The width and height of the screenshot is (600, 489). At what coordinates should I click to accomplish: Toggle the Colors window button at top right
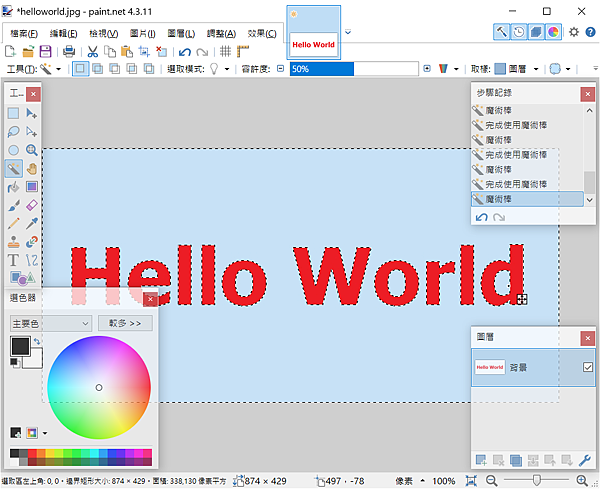[553, 32]
